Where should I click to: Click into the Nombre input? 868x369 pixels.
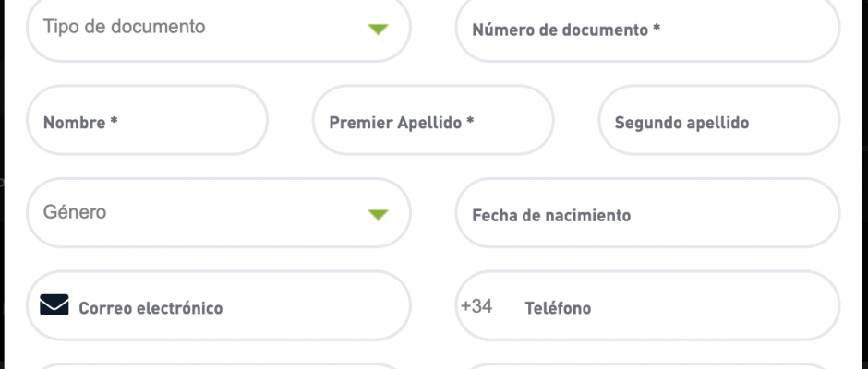147,120
